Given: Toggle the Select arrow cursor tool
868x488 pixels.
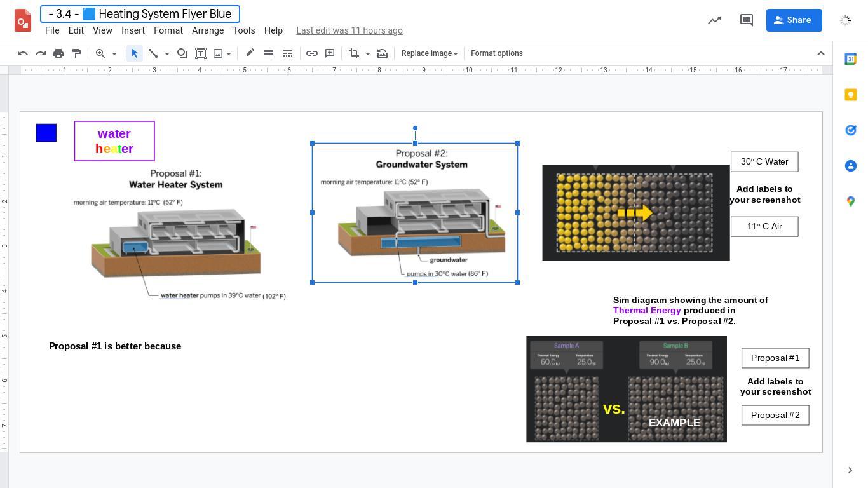Looking at the screenshot, I should [134, 53].
